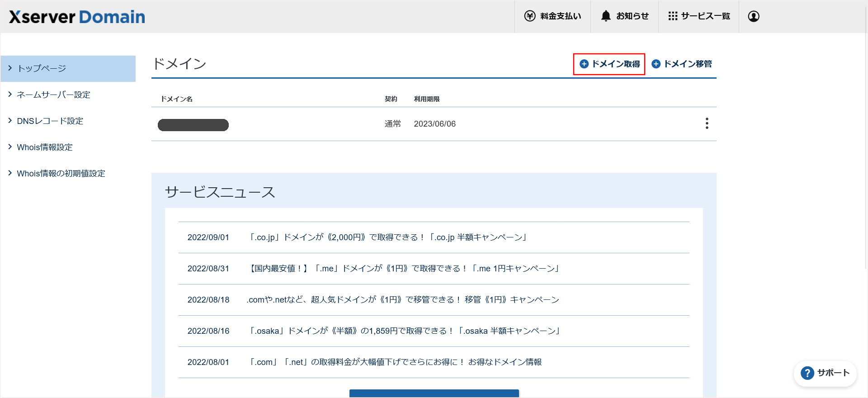Viewport: 868px width, 398px height.
Task: Click the yen icon beside 料金支払い
Action: point(530,16)
